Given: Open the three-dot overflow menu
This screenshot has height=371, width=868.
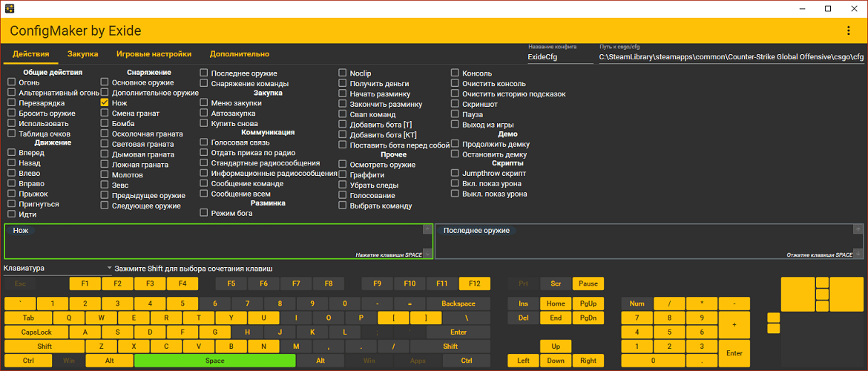Looking at the screenshot, I should tap(849, 31).
